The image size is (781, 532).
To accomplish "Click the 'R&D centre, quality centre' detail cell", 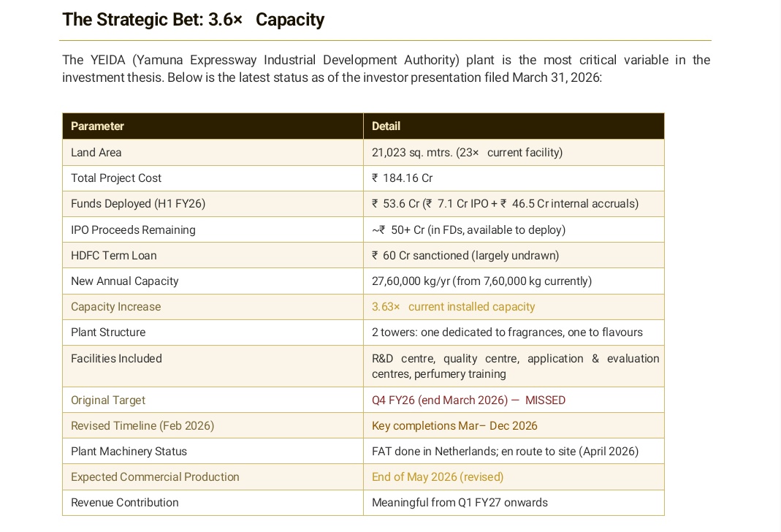I will coord(514,366).
